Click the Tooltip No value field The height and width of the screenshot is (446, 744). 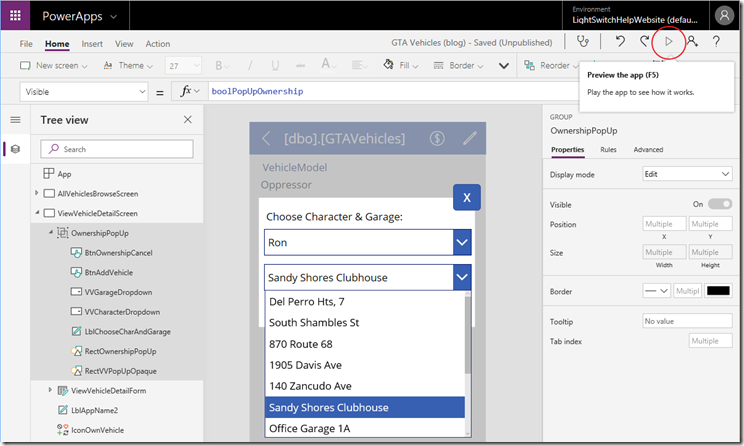coord(687,321)
